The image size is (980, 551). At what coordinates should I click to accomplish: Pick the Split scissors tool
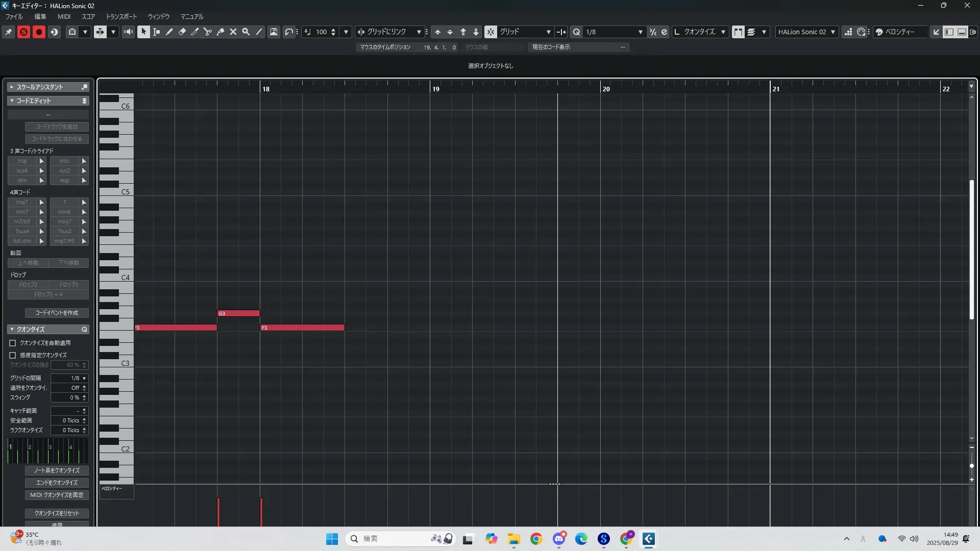[x=208, y=32]
